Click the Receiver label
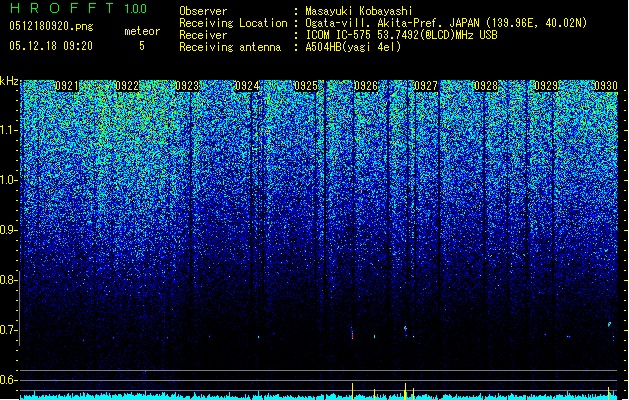 coord(203,35)
